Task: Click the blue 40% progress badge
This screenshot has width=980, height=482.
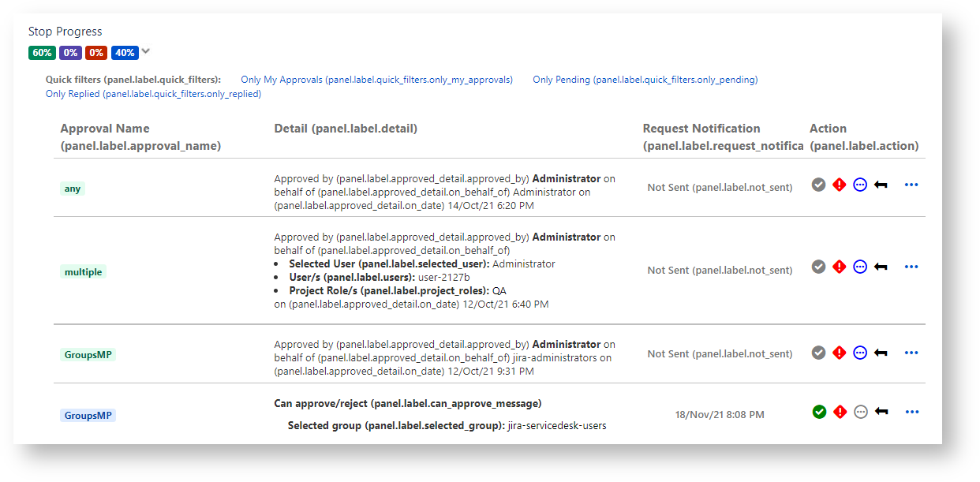Action: (125, 53)
